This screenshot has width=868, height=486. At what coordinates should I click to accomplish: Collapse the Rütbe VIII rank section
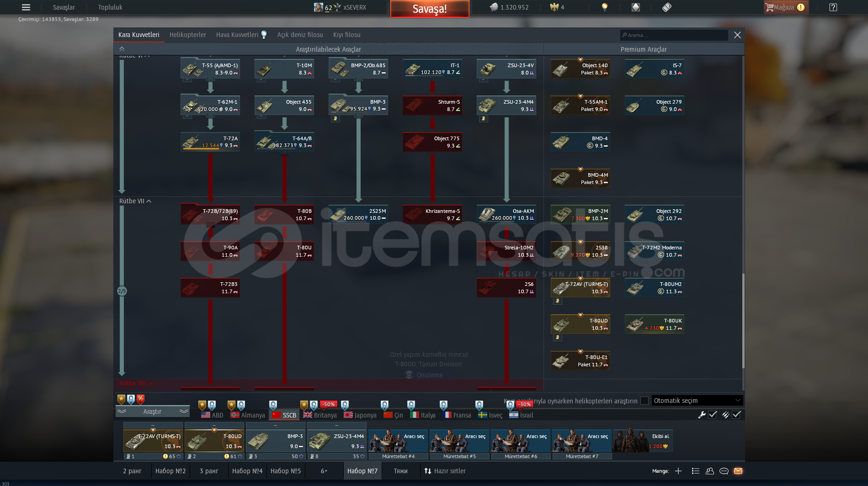[x=136, y=383]
